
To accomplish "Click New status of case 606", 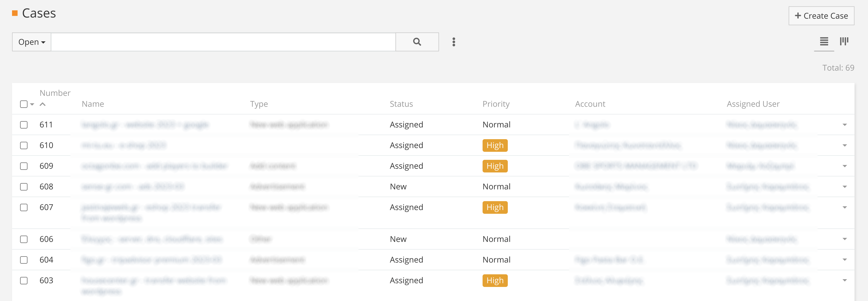I will (x=398, y=239).
